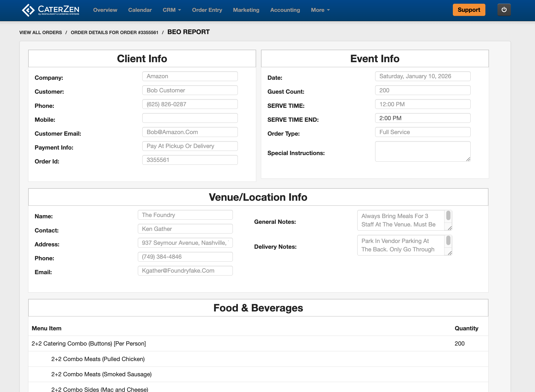
Task: Grab the Special Instructions resize handle
Action: coord(468,159)
